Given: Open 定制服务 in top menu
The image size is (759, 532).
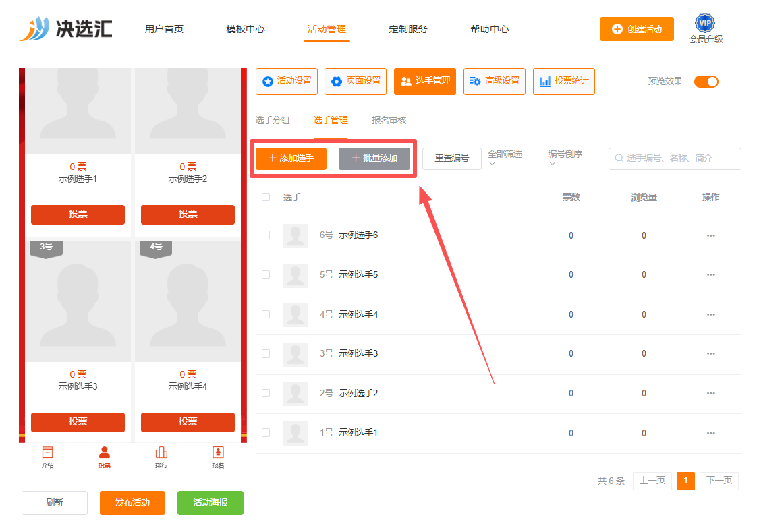Looking at the screenshot, I should pos(408,29).
